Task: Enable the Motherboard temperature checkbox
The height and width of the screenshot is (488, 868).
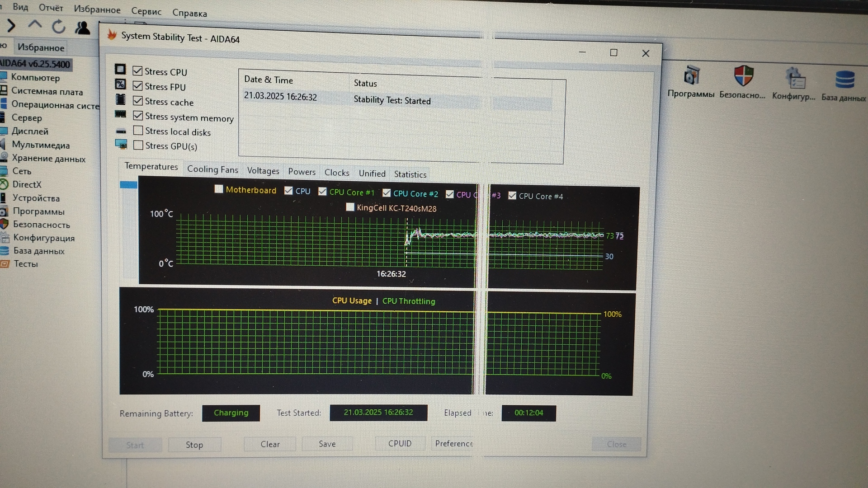Action: [219, 189]
